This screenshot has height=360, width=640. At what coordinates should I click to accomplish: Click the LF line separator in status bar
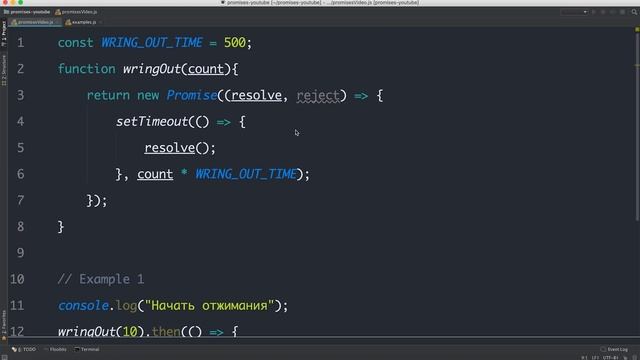596,358
